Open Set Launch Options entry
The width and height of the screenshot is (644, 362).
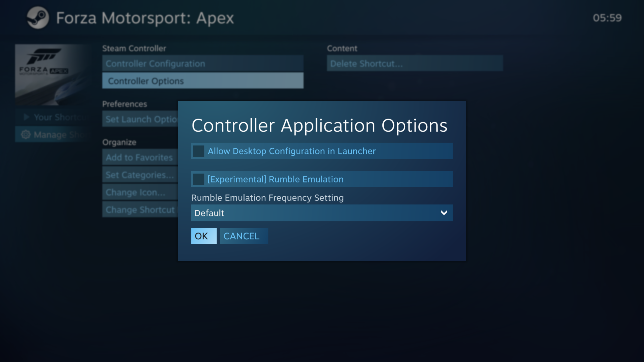tap(140, 119)
